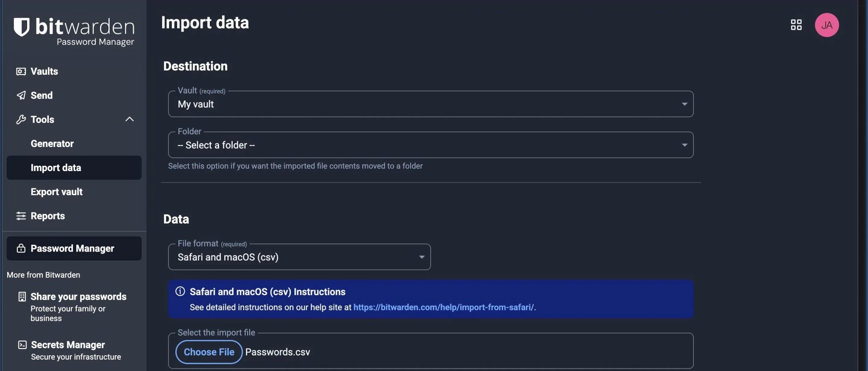868x371 pixels.
Task: Click the JA account avatar
Action: coord(826,25)
